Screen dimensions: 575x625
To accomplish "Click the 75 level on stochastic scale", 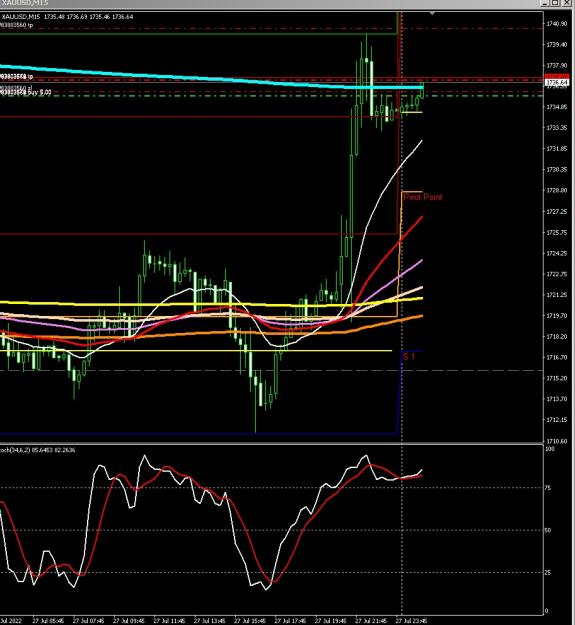I will [x=548, y=488].
